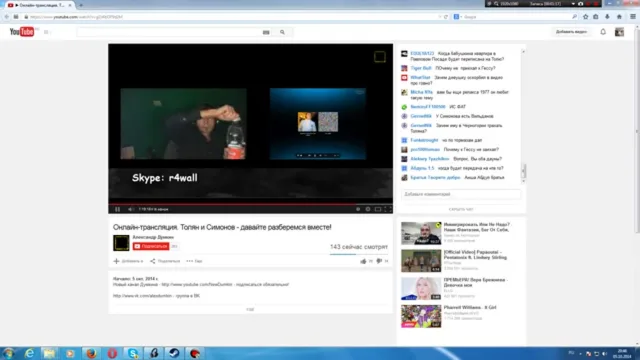Like the video with the thumbs-up icon

(363, 261)
